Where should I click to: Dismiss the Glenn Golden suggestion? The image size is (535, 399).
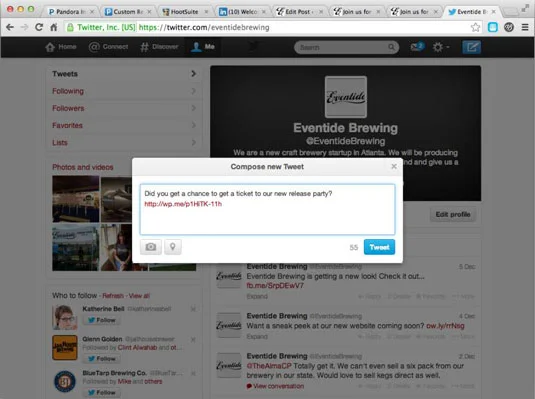(193, 340)
